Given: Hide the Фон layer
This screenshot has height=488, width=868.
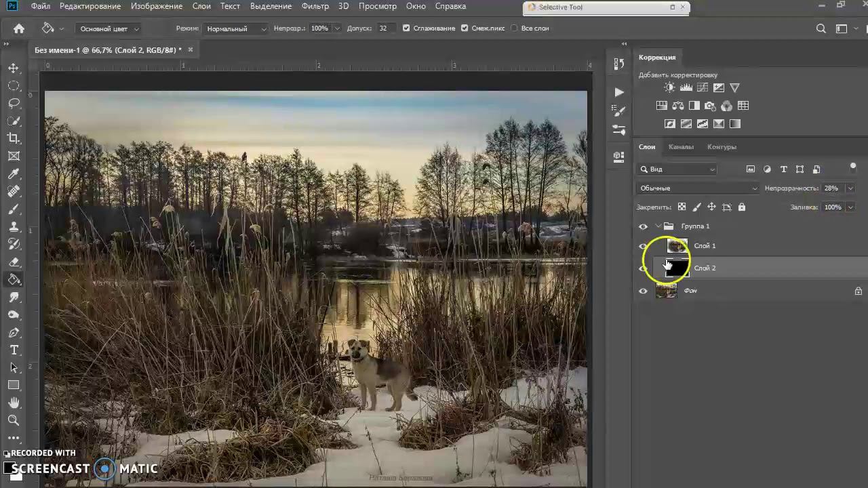Looking at the screenshot, I should 643,291.
